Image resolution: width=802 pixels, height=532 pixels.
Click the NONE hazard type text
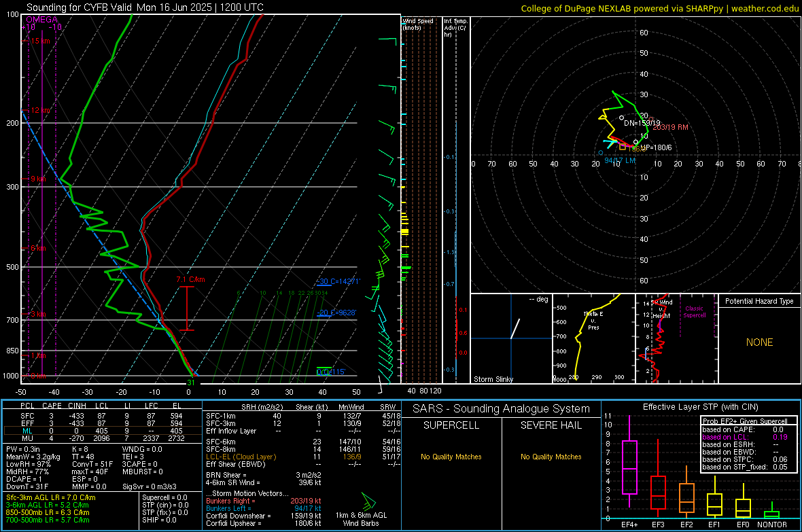click(759, 342)
